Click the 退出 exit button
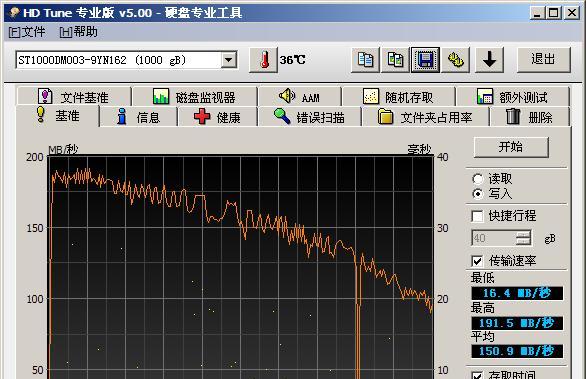Viewport: 586px width, 379px height. tap(543, 60)
